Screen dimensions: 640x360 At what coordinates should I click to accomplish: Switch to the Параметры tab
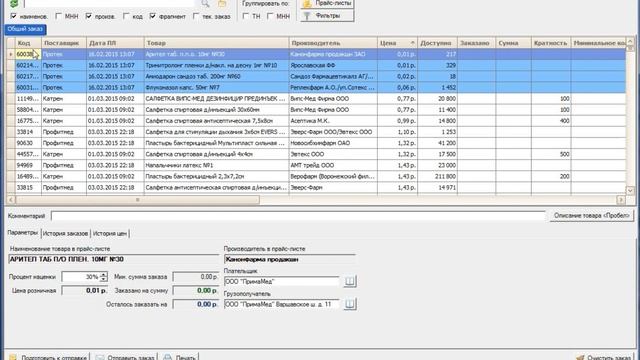[x=23, y=233]
